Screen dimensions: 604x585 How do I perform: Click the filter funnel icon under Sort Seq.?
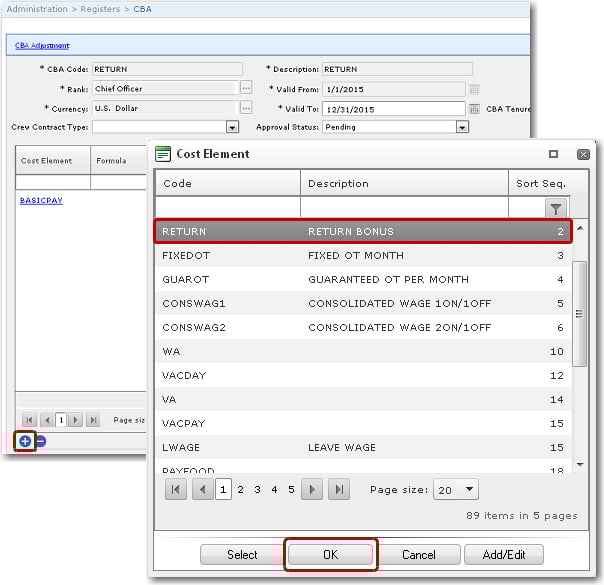coord(555,207)
